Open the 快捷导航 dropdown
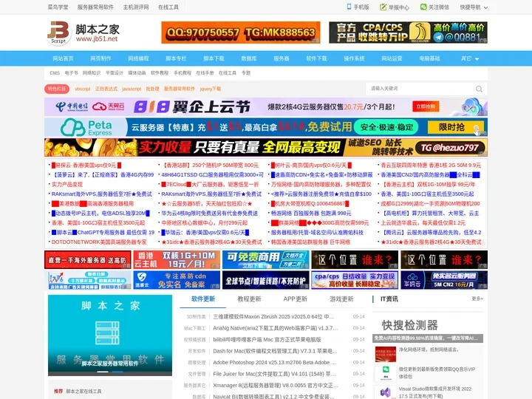 click(x=474, y=7)
